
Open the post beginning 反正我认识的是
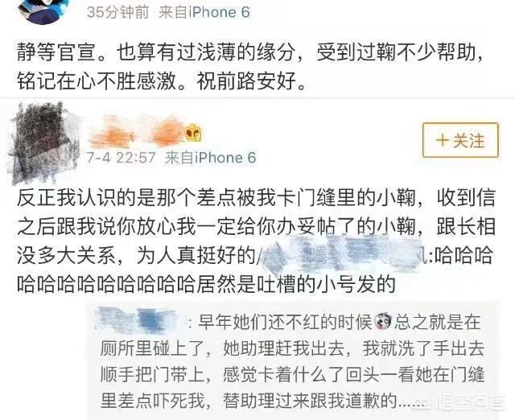pos(256,241)
